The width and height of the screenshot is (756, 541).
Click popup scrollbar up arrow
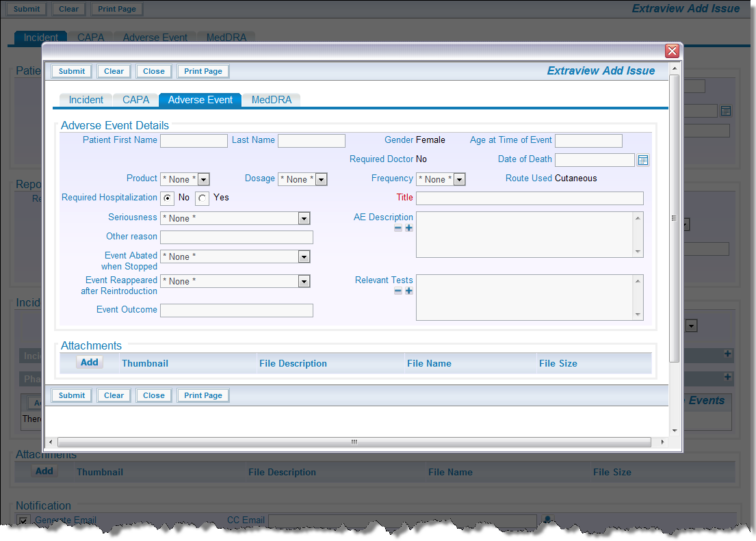click(x=675, y=68)
